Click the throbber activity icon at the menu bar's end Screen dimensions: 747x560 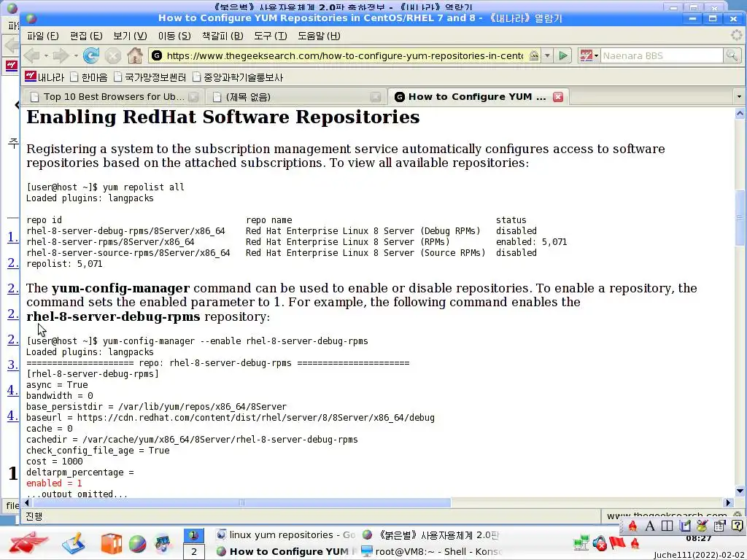click(737, 35)
